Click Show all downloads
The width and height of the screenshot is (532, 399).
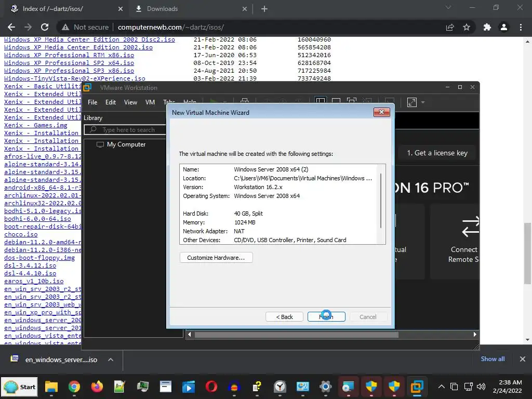[493, 359]
